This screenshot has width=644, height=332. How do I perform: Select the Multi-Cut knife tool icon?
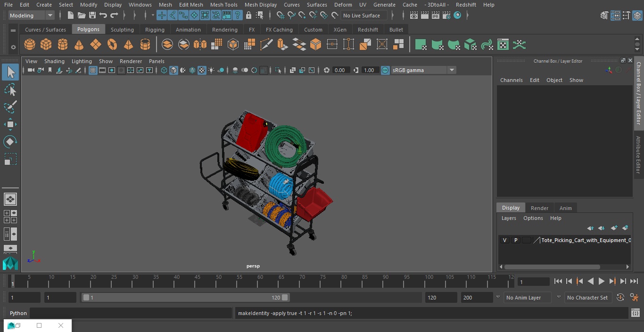[266, 45]
